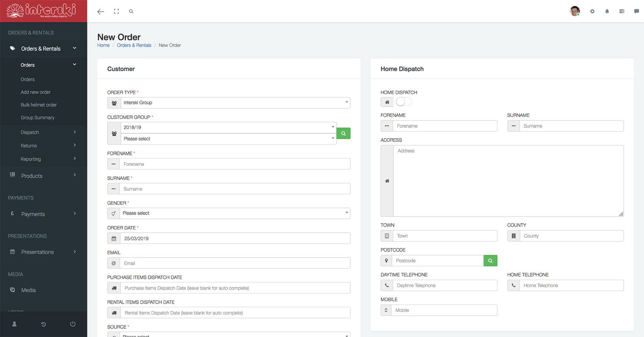Click the Rental Items Dispatch Date field

235,313
